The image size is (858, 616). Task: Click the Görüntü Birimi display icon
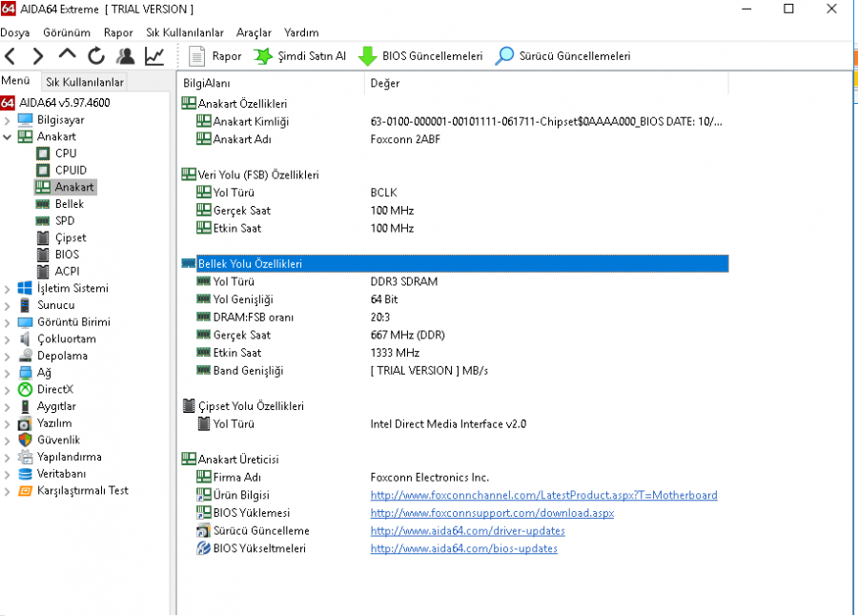[25, 322]
